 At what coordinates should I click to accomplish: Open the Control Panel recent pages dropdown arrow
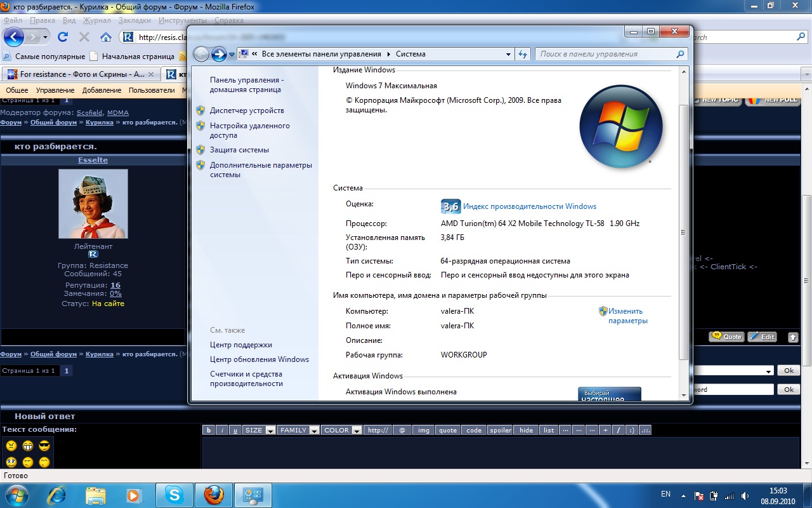point(232,55)
